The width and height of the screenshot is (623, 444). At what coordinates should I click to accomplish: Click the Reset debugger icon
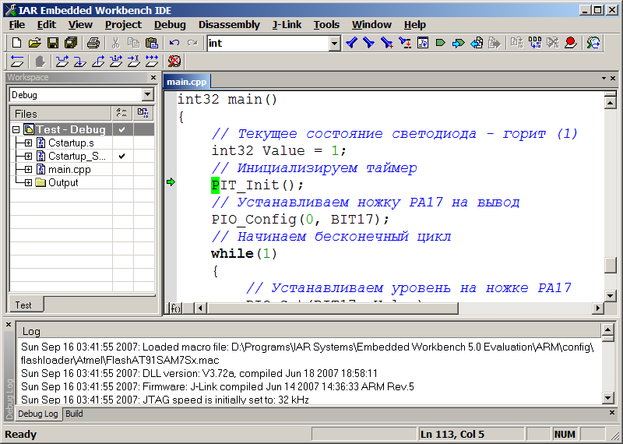click(17, 62)
